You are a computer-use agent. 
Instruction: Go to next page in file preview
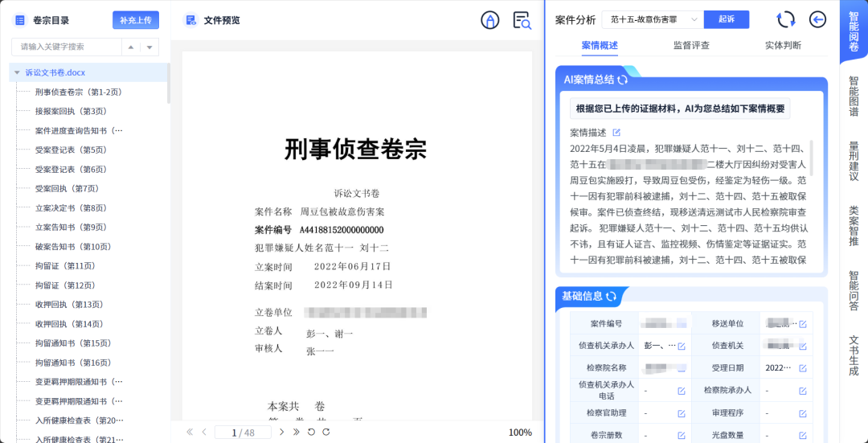click(281, 433)
